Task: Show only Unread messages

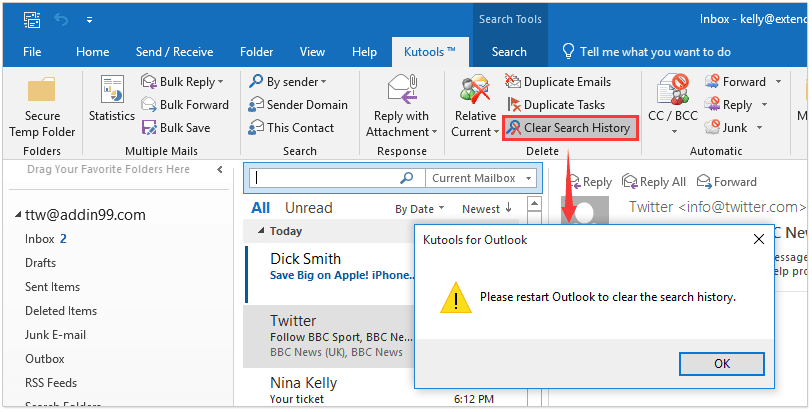Action: pyautogui.click(x=308, y=208)
